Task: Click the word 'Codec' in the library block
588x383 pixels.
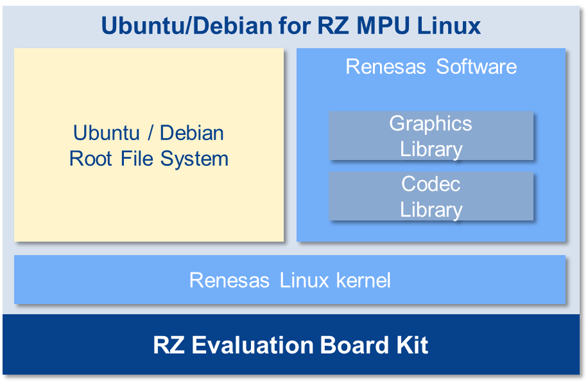Action: coord(431,184)
